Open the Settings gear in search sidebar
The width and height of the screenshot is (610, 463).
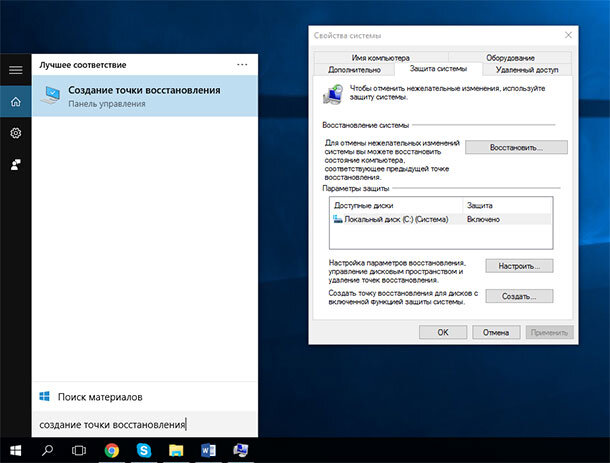click(x=16, y=133)
